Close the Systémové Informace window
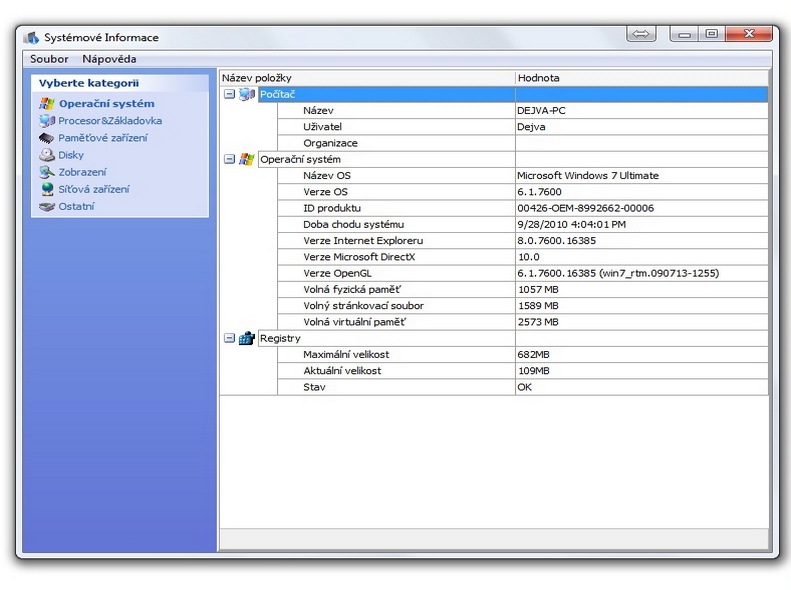This screenshot has width=791, height=590. pos(749,34)
